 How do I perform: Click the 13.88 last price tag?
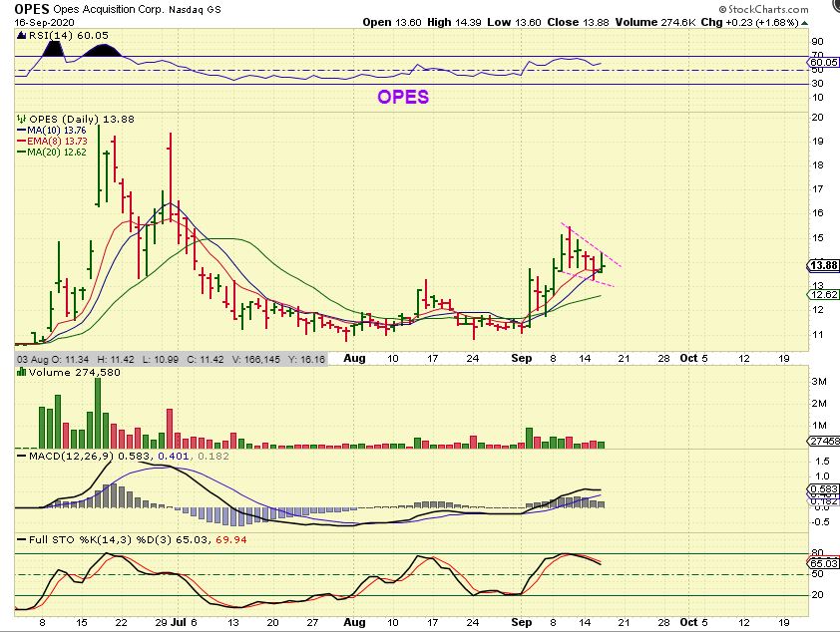[x=823, y=265]
